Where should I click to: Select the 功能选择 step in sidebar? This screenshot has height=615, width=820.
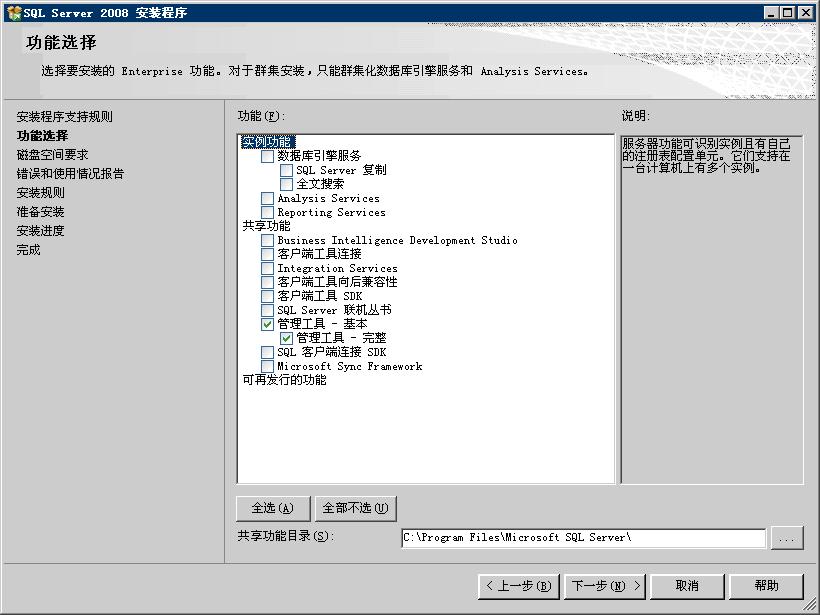[x=42, y=135]
